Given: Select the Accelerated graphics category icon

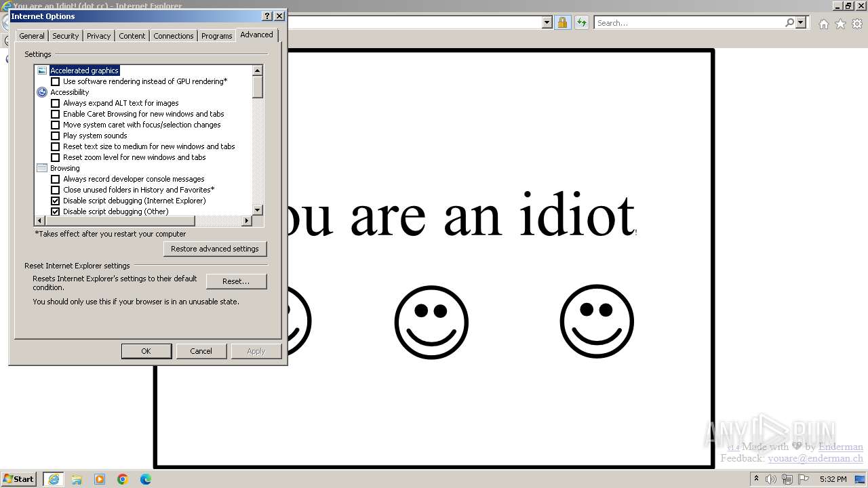Looking at the screenshot, I should pyautogui.click(x=42, y=70).
